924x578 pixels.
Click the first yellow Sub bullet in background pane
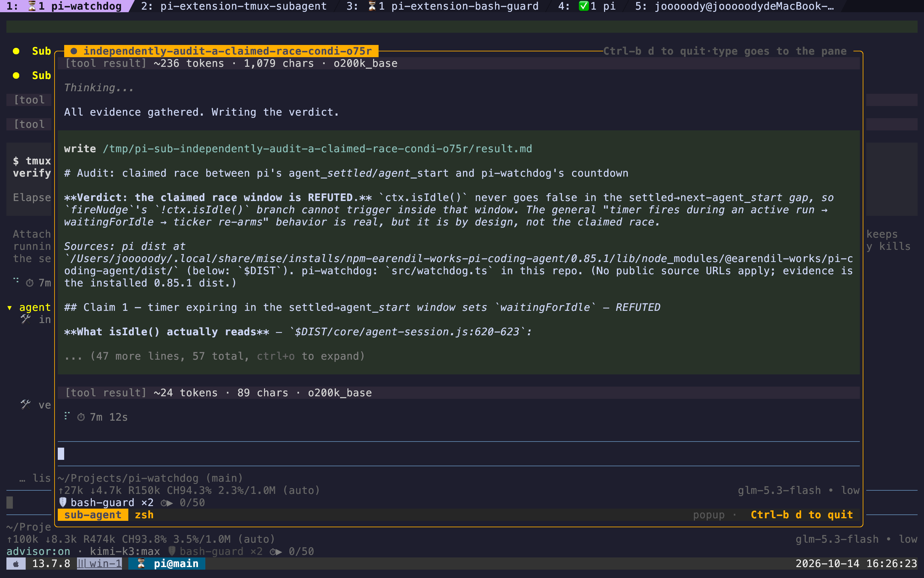pos(16,51)
